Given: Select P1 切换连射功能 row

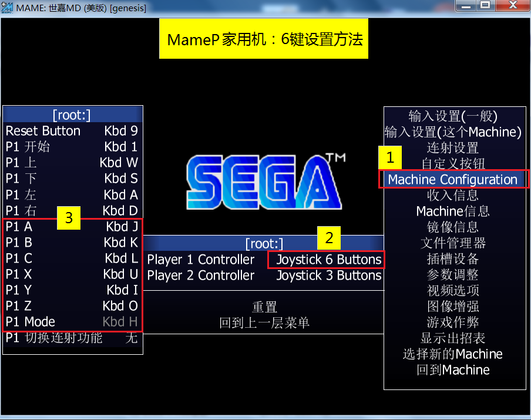Looking at the screenshot, I should 72,338.
